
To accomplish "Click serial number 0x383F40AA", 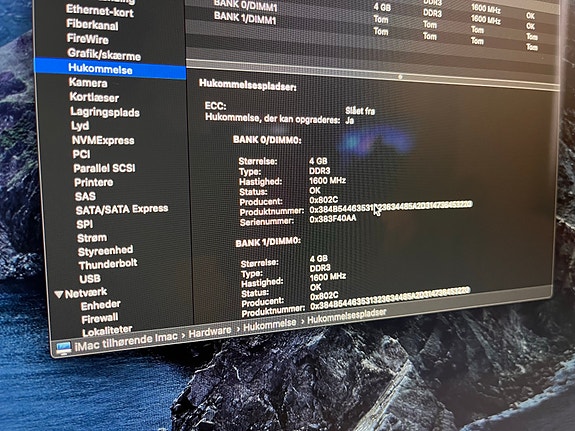I will (333, 219).
